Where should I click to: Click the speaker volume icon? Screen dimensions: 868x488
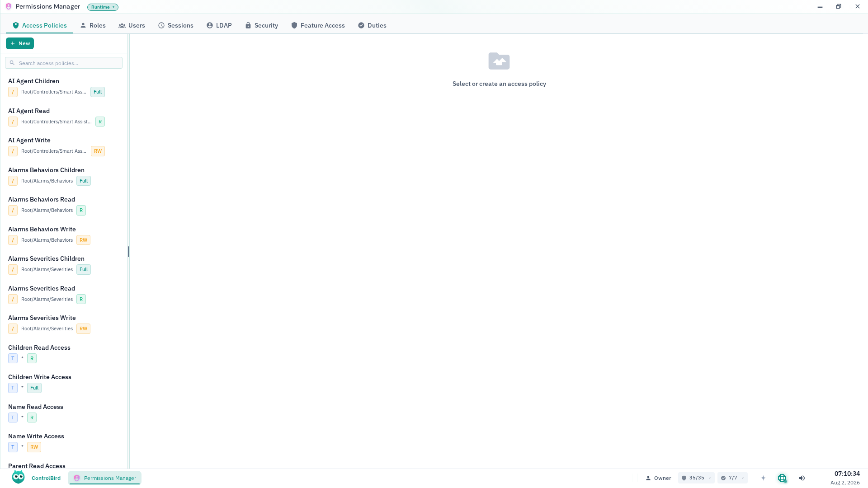[x=802, y=478]
